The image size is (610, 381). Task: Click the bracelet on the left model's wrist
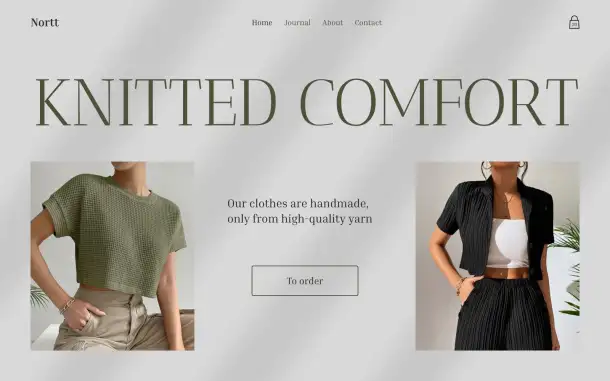[67, 305]
